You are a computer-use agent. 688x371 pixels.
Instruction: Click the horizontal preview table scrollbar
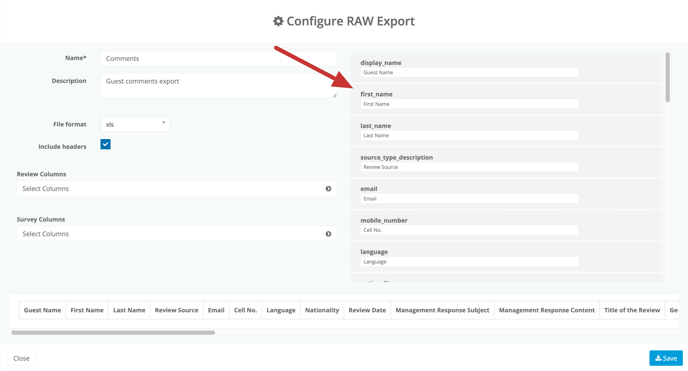pyautogui.click(x=113, y=332)
